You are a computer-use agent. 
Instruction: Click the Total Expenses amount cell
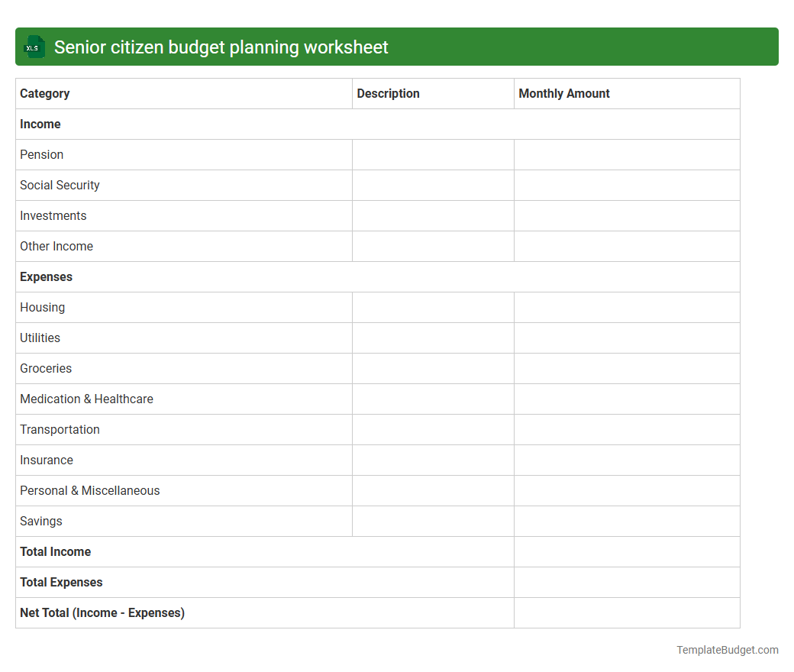point(626,582)
